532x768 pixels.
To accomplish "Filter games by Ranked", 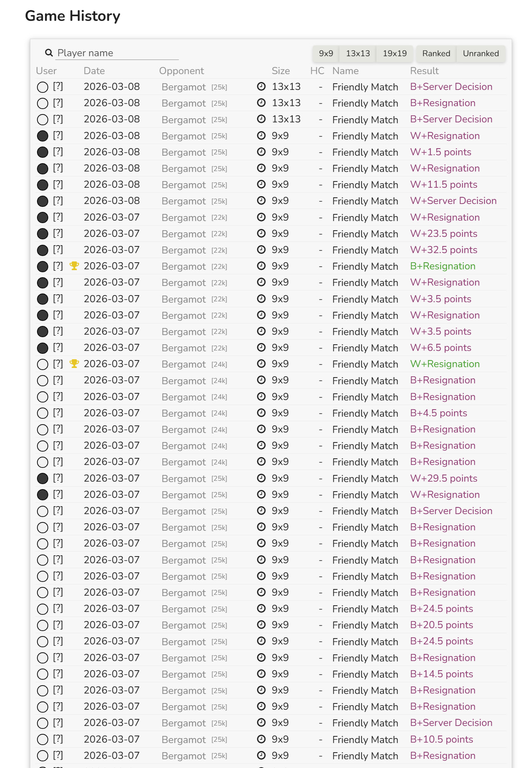I will click(436, 53).
